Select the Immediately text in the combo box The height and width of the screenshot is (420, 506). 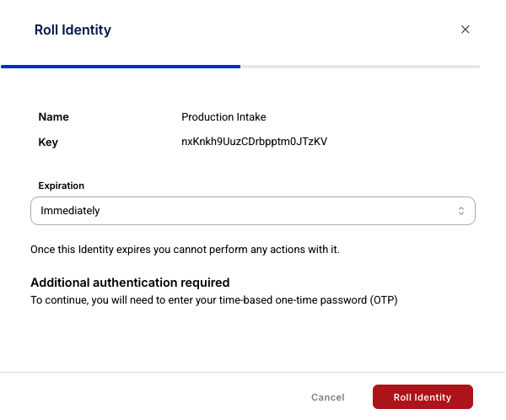70,211
